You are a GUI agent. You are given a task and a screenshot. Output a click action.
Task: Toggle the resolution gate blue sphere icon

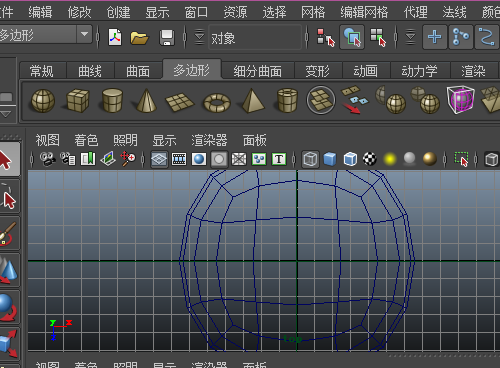point(199,159)
